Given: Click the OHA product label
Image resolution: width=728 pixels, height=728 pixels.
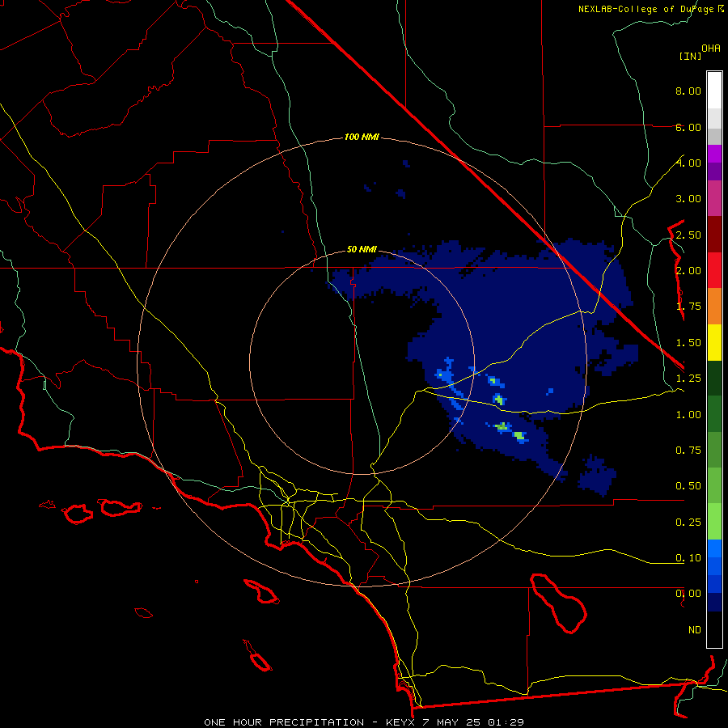Looking at the screenshot, I should coord(711,49).
